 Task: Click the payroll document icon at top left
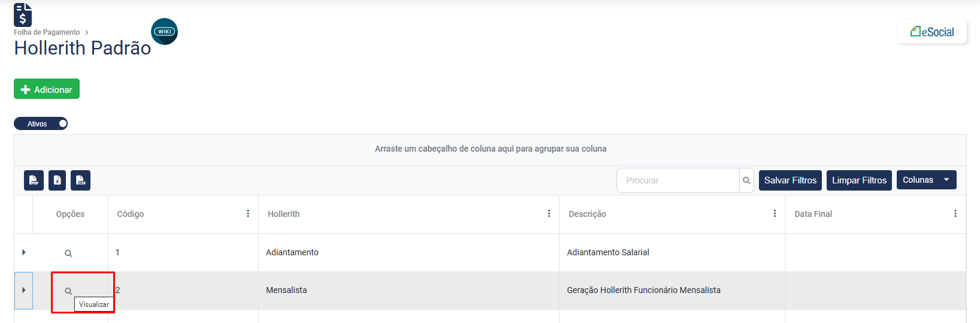coord(23,15)
